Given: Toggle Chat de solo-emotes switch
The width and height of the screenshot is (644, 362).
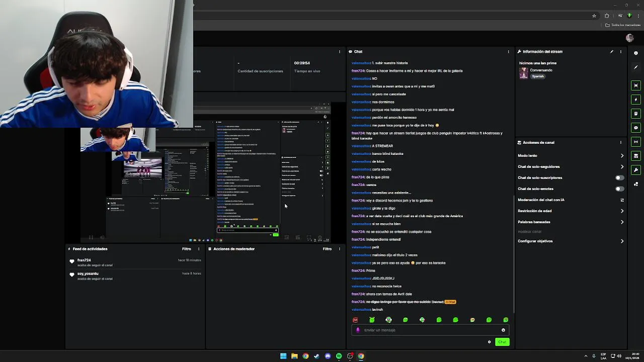Looking at the screenshot, I should click(620, 189).
